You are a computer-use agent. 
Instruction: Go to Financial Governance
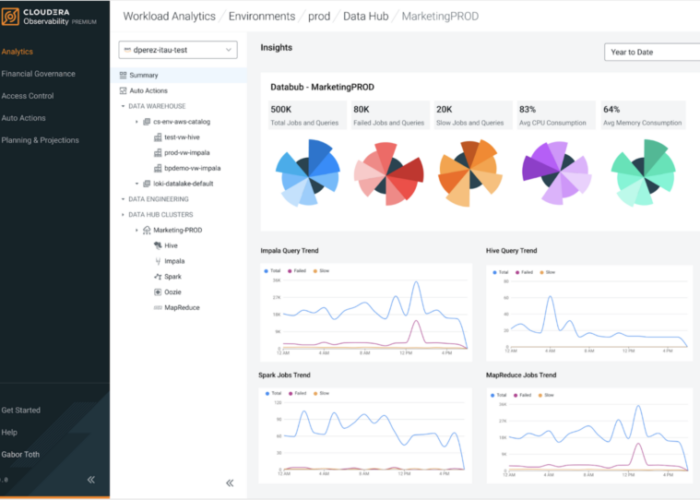[x=38, y=74]
